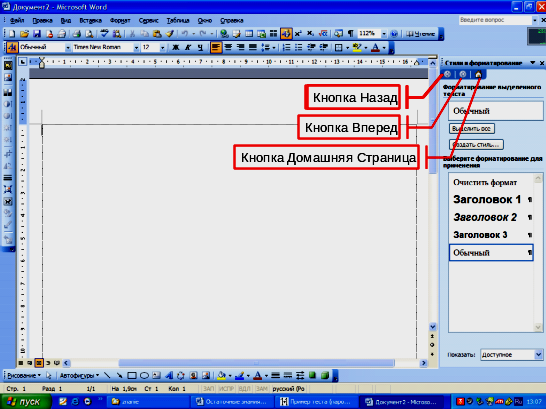Expand the Автофигуры menu
The image size is (546, 409).
point(79,376)
